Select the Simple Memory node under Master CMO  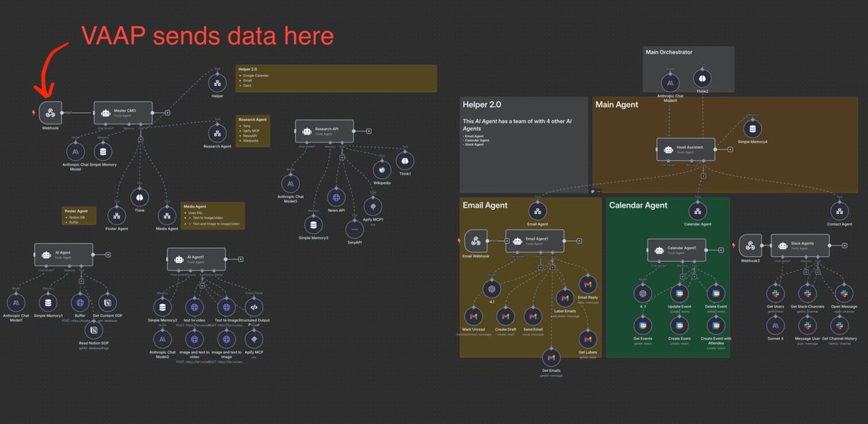pyautogui.click(x=103, y=152)
